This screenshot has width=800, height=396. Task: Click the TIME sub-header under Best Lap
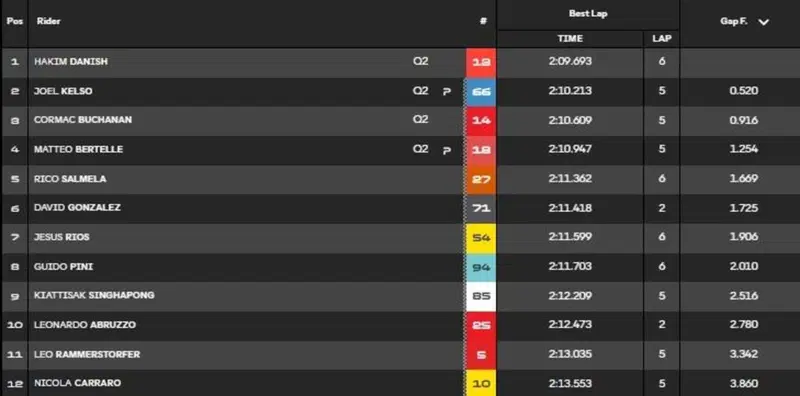[570, 39]
